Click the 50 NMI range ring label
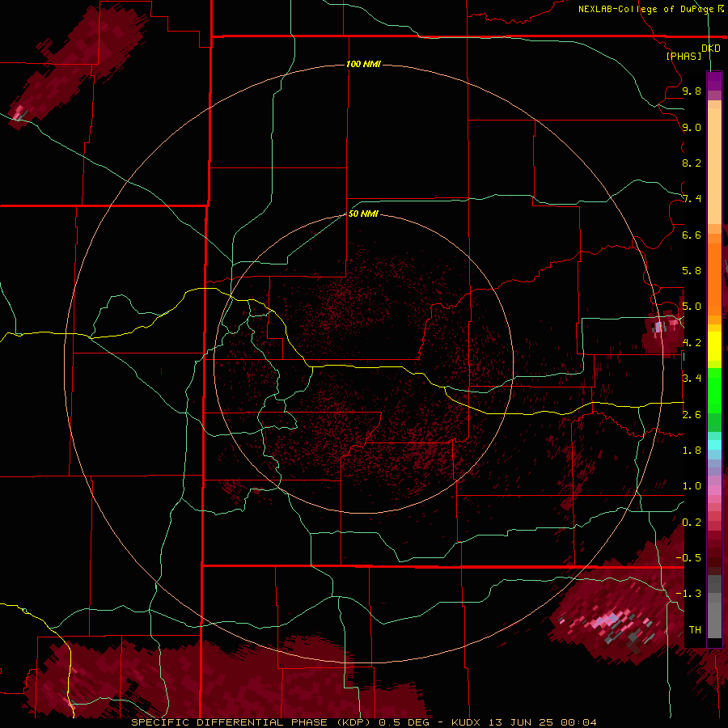Image resolution: width=728 pixels, height=728 pixels. [x=363, y=214]
